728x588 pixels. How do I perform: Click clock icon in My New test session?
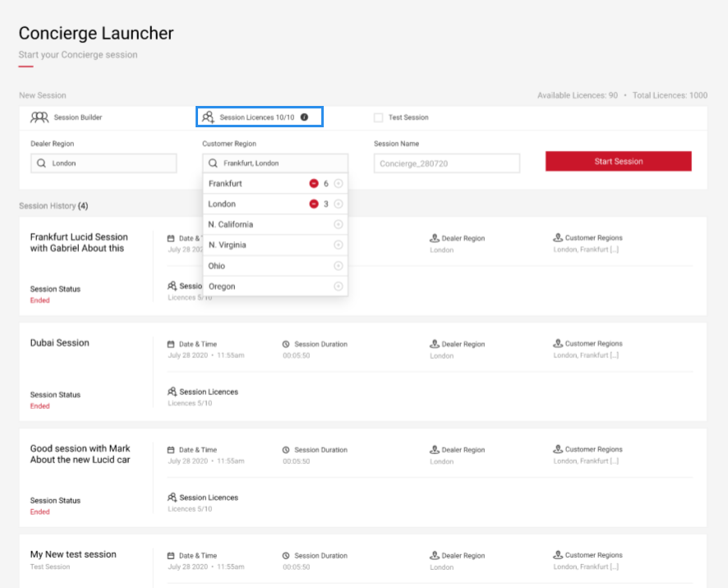pos(286,556)
